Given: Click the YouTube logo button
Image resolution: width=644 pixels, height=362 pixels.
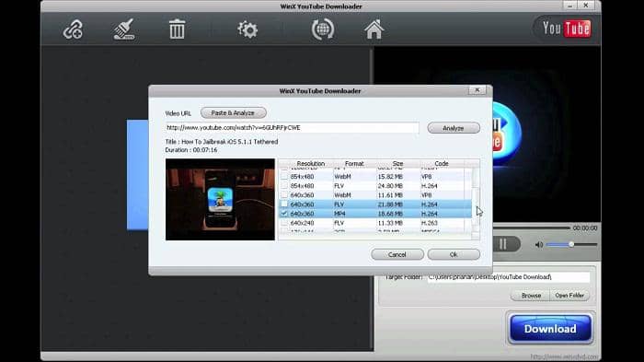Looking at the screenshot, I should pyautogui.click(x=567, y=29).
